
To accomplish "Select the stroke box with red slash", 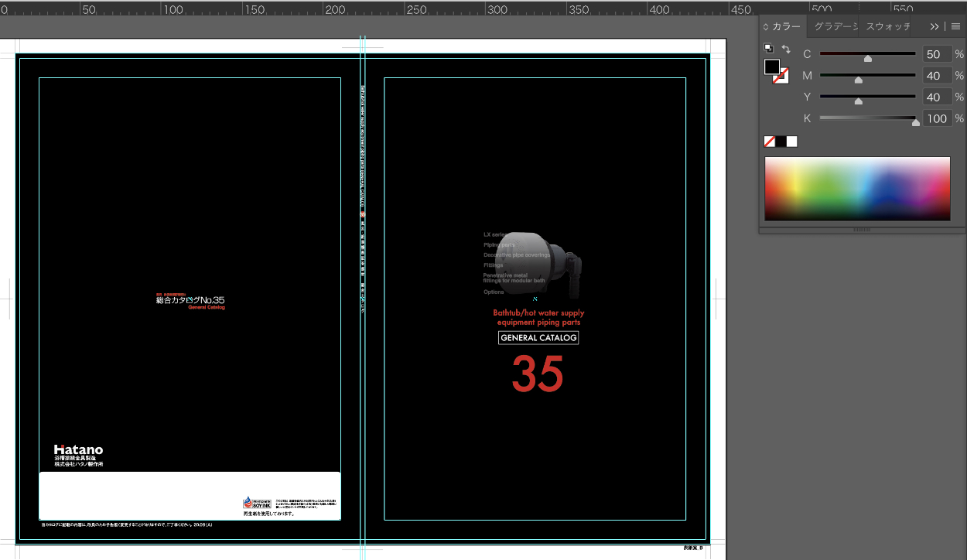I will (781, 76).
